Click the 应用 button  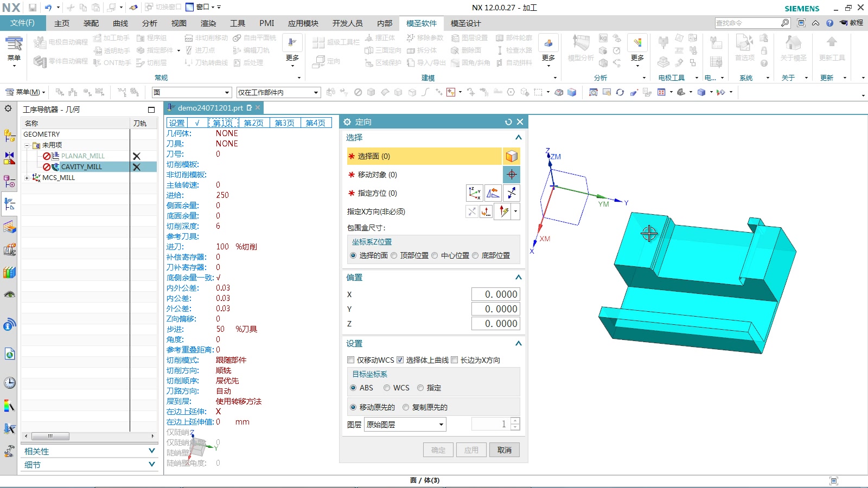pyautogui.click(x=471, y=450)
